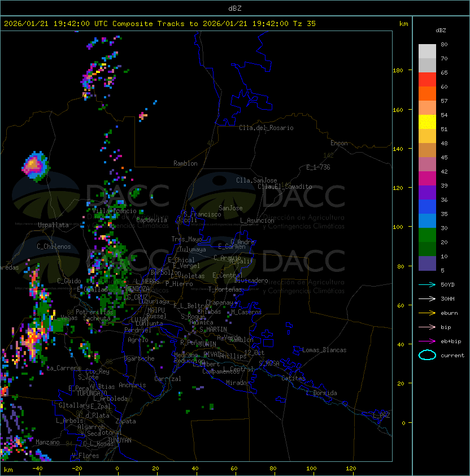This screenshot has height=476, width=470.
Task: Click the 'Tz 35' text in header
Action: click(x=304, y=24)
